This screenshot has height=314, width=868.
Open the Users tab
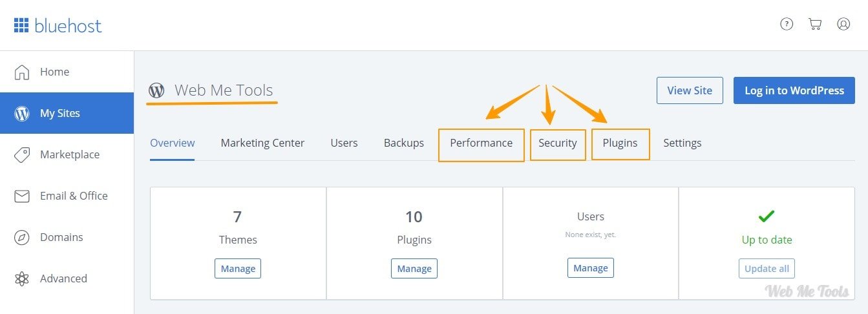344,143
